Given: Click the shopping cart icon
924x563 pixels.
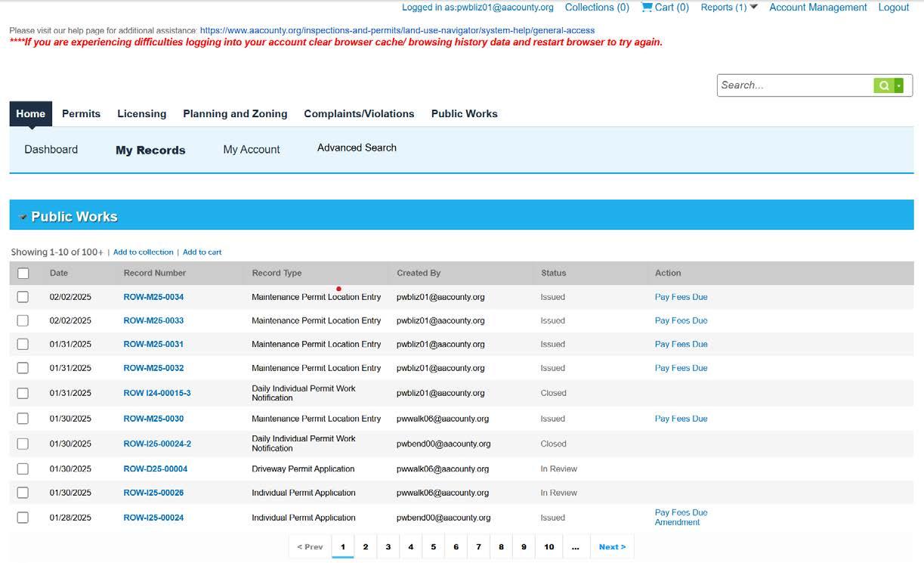Looking at the screenshot, I should [647, 7].
